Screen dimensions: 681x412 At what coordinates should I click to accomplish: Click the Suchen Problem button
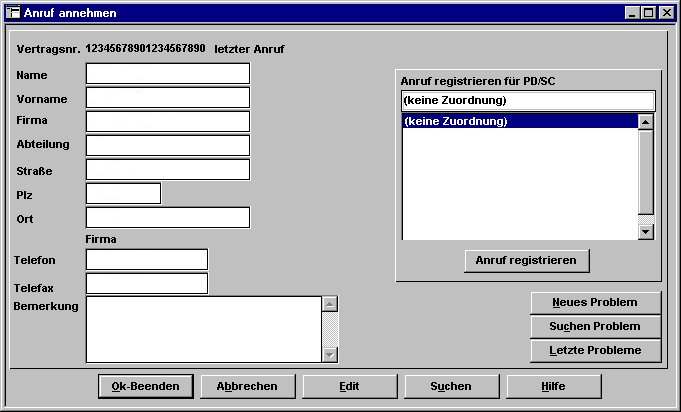point(596,326)
